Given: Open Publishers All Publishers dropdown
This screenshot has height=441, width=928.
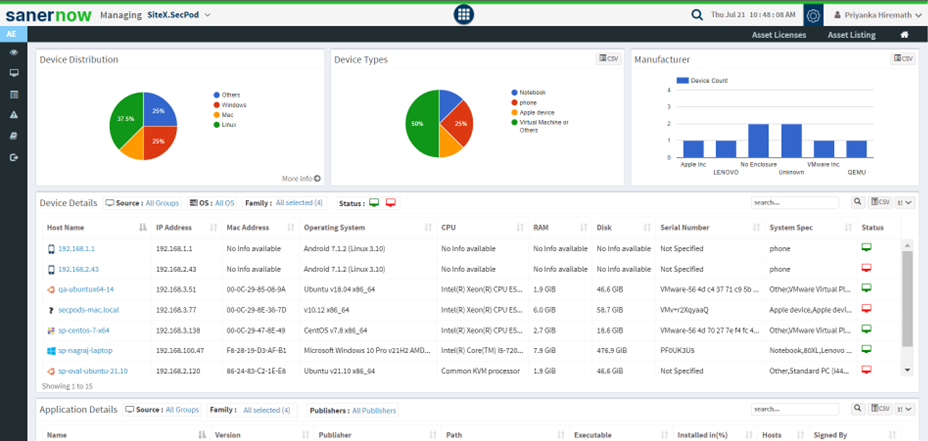Looking at the screenshot, I should click(x=352, y=410).
